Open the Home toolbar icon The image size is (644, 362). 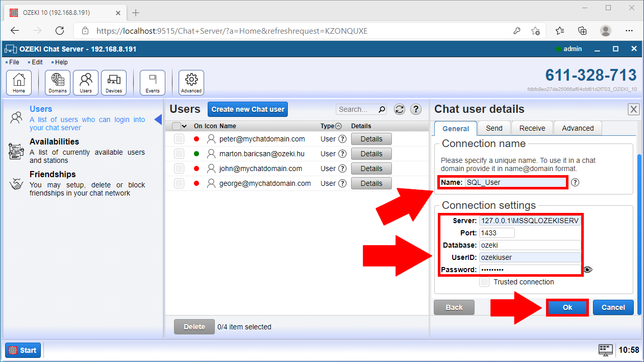[x=18, y=82]
